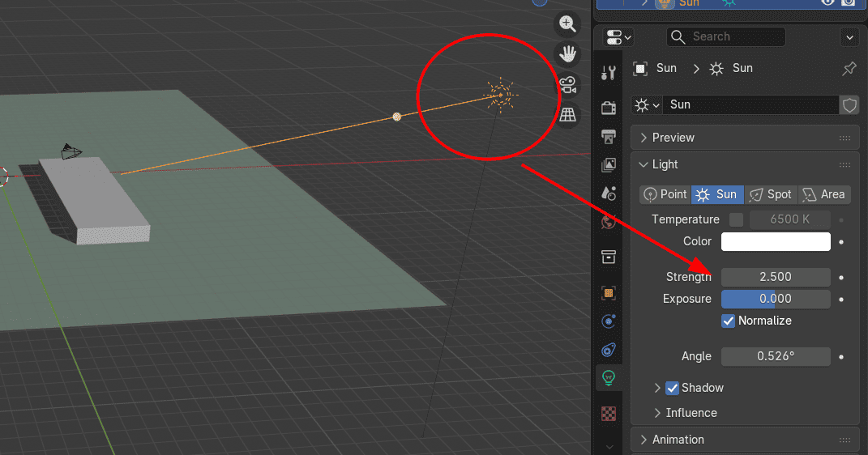Click the Angle animate property dot
The width and height of the screenshot is (868, 455).
(841, 357)
